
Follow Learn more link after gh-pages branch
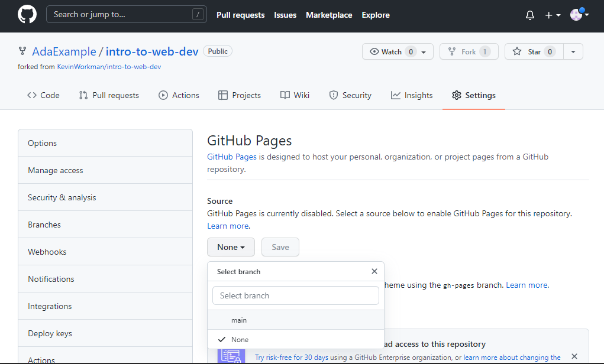click(x=527, y=285)
